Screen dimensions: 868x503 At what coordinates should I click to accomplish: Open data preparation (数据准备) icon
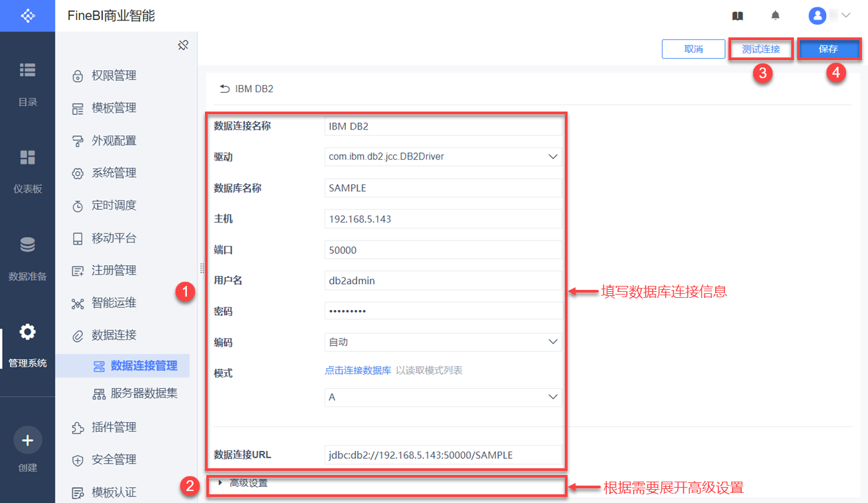pos(27,245)
